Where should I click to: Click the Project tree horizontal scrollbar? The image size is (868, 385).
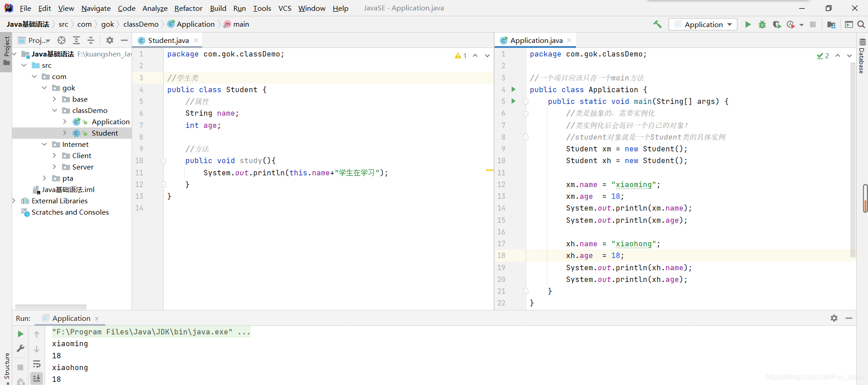(x=51, y=307)
